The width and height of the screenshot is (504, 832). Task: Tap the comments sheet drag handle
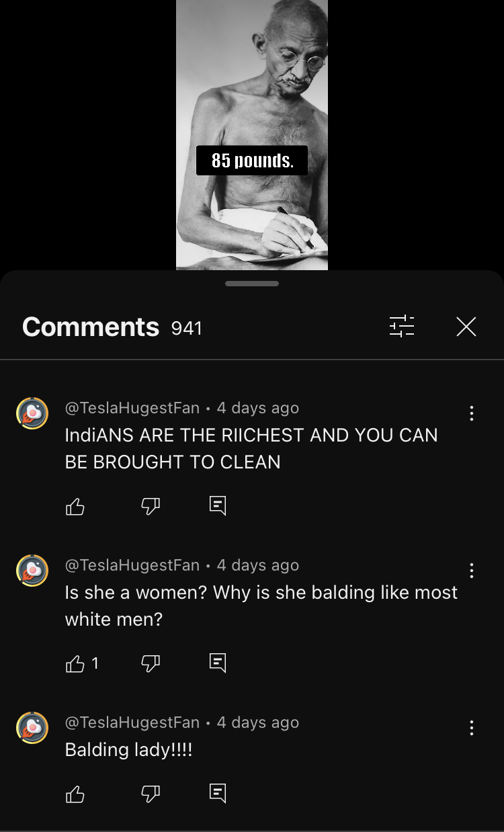[252, 284]
